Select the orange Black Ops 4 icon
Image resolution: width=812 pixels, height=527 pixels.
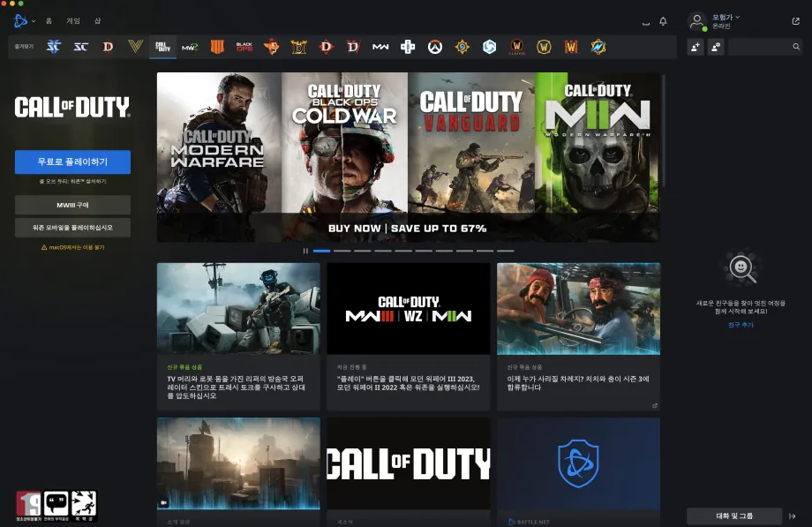[x=217, y=47]
